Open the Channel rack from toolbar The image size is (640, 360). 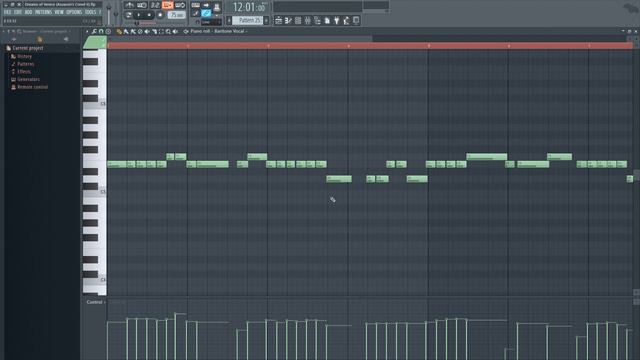(x=298, y=20)
